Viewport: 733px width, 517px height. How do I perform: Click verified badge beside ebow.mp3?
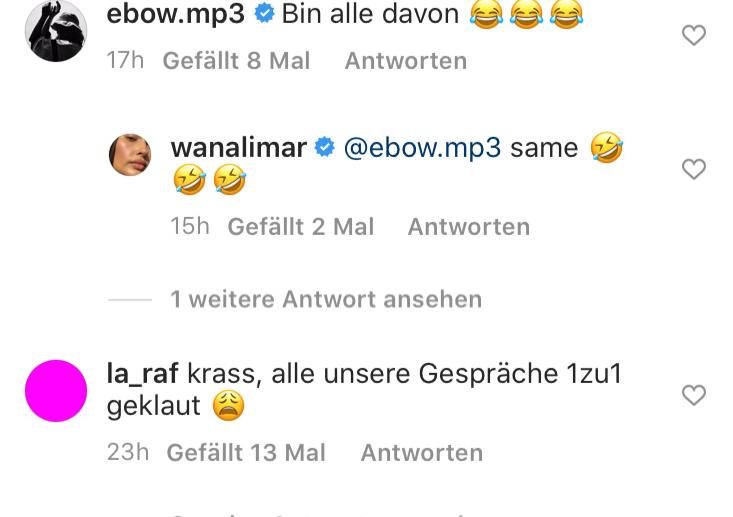coord(265,14)
